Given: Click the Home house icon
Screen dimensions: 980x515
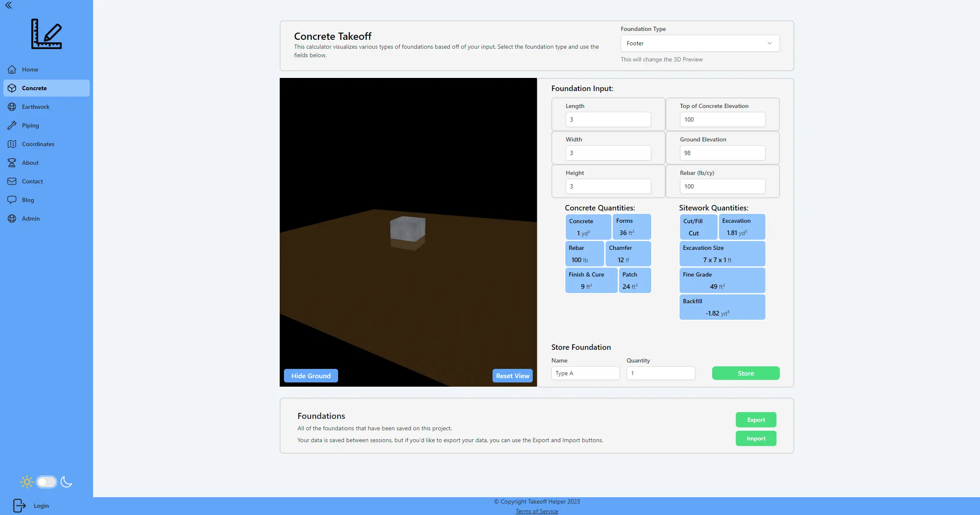Looking at the screenshot, I should (12, 69).
